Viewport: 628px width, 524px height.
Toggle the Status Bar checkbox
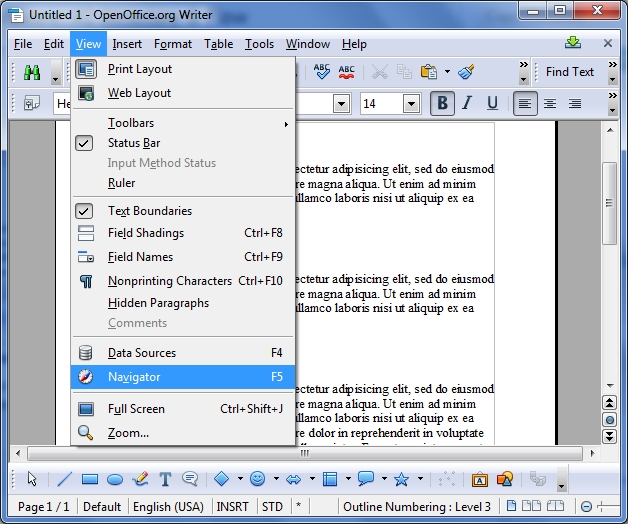pos(84,143)
